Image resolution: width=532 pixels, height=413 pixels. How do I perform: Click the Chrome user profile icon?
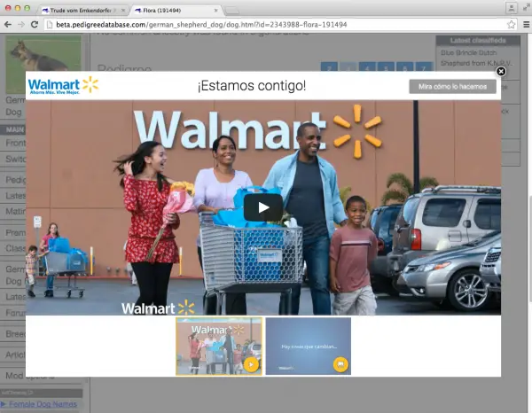[x=512, y=8]
